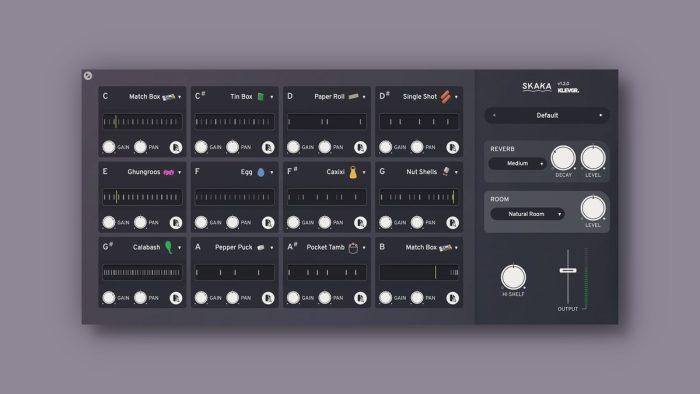
Task: Open the Default preset menu
Action: point(547,116)
